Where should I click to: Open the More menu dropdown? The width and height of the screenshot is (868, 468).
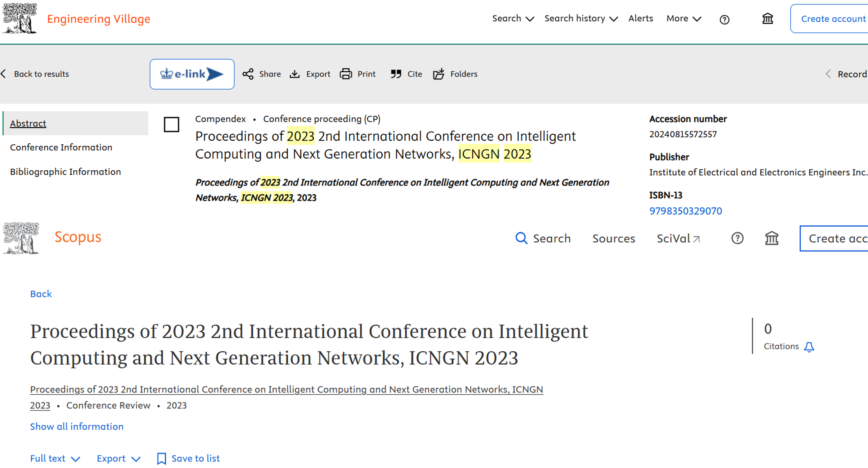(683, 18)
